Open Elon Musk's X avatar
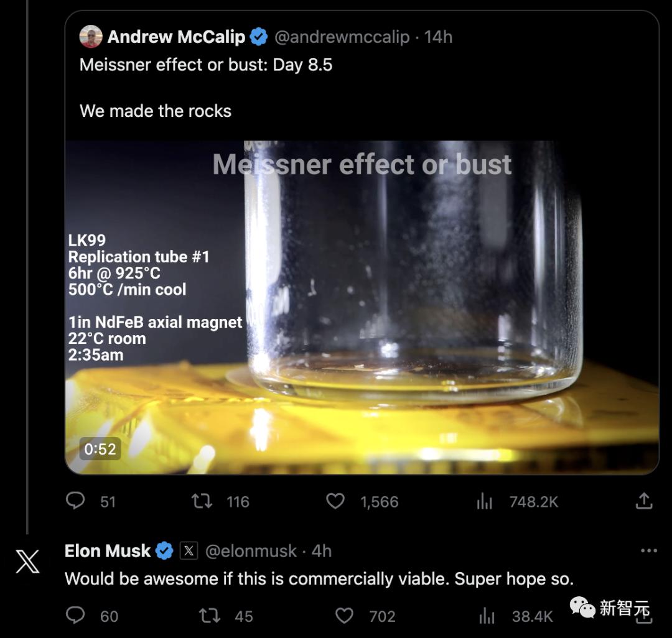Viewport: 672px width, 638px height. tap(27, 562)
